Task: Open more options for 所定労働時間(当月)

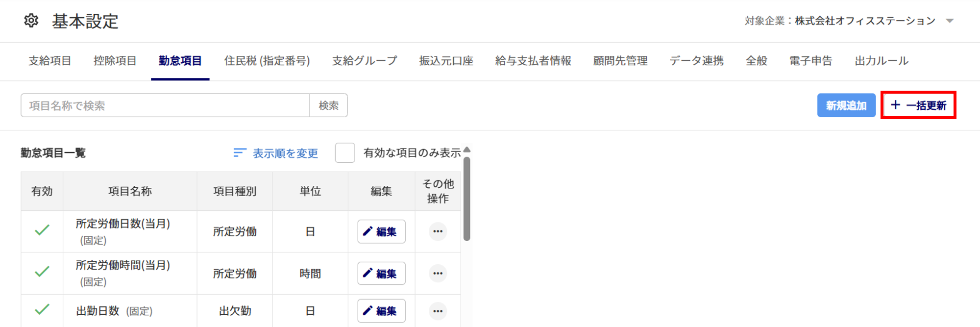Action: [x=438, y=273]
